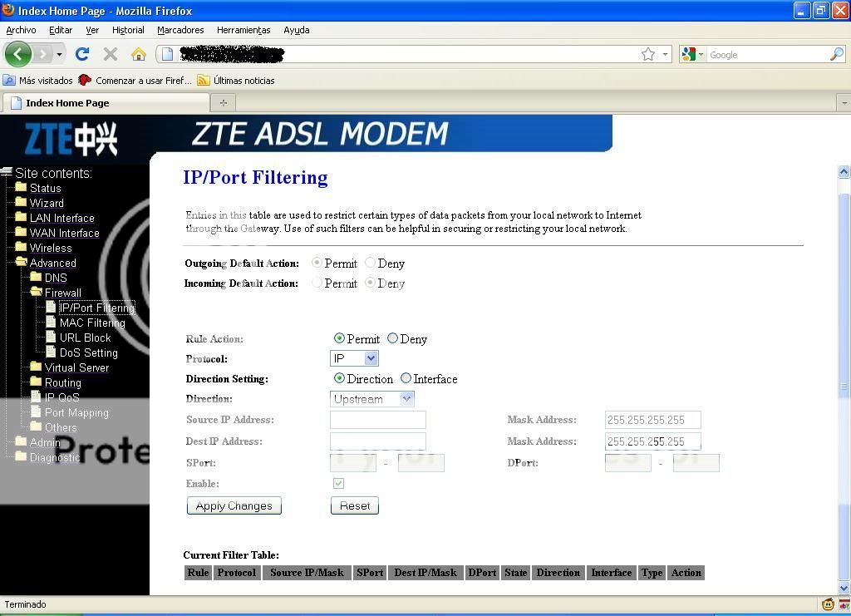Select Deny for Rule Action
The image size is (851, 616).
[x=392, y=338]
